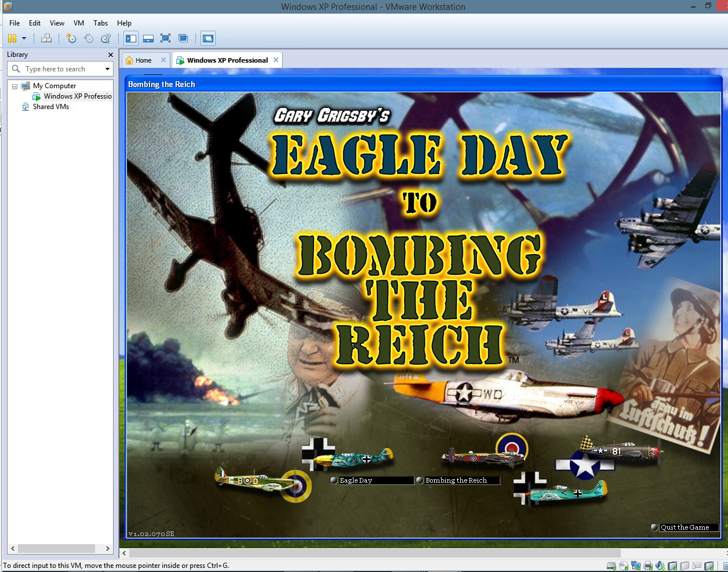This screenshot has height=572, width=728.
Task: Toggle the library sidebar view button
Action: [x=131, y=38]
